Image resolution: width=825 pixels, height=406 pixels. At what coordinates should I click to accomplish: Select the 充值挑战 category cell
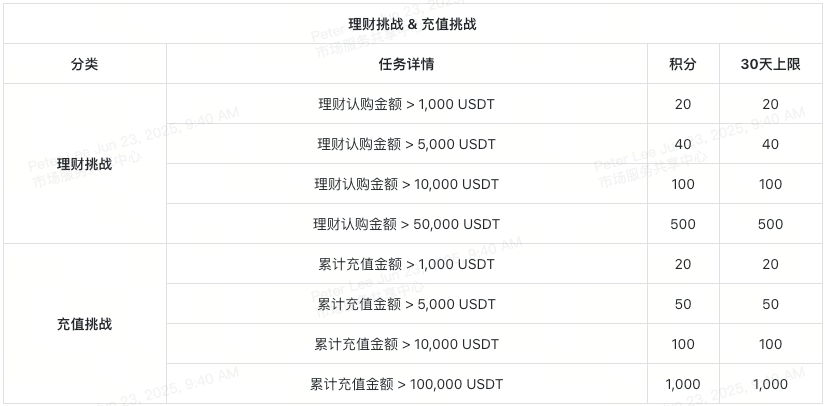click(85, 324)
